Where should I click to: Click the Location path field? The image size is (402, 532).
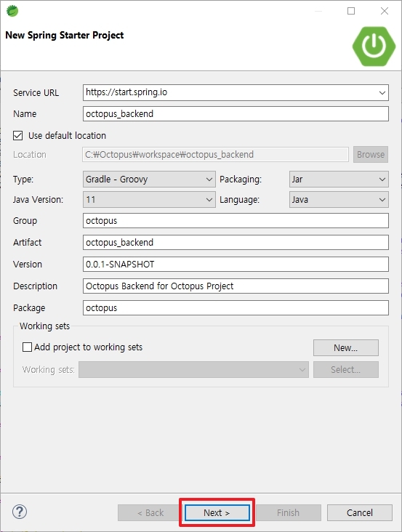(x=215, y=155)
